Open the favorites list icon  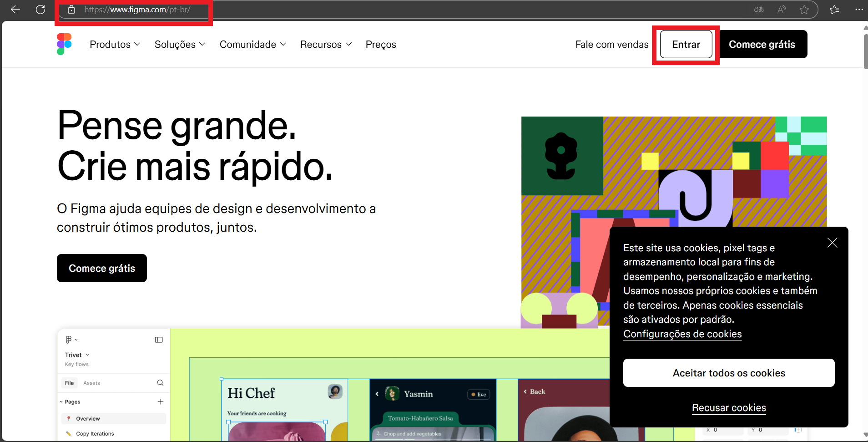[x=834, y=10]
